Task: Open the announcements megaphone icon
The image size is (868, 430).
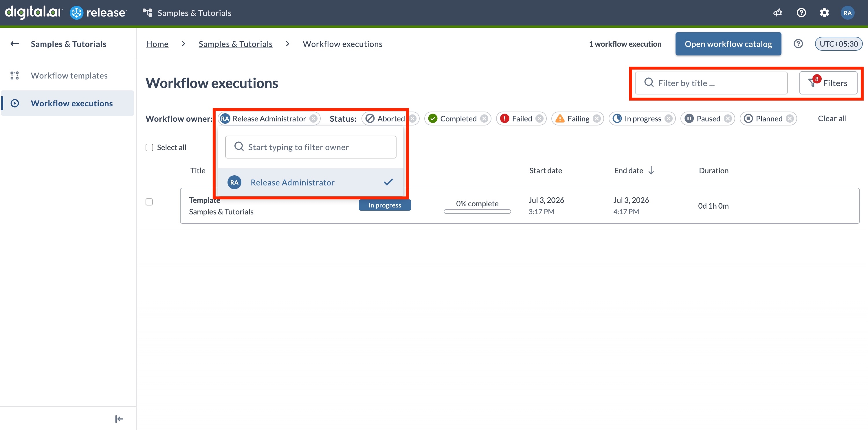Action: 778,13
